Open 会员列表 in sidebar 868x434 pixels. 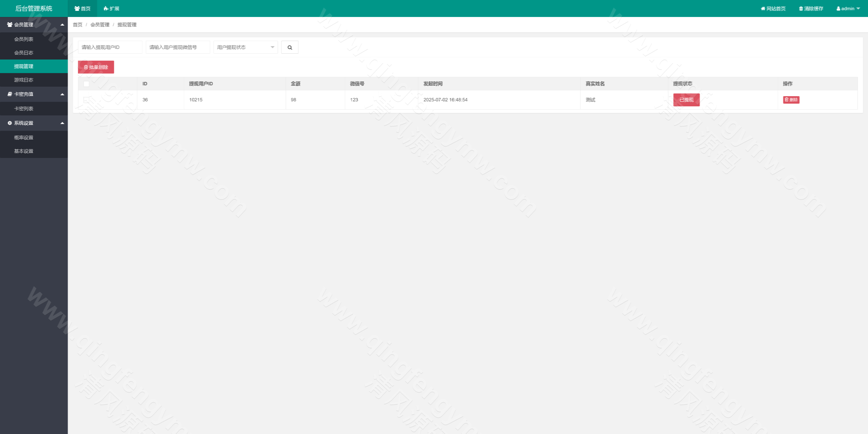tap(34, 39)
